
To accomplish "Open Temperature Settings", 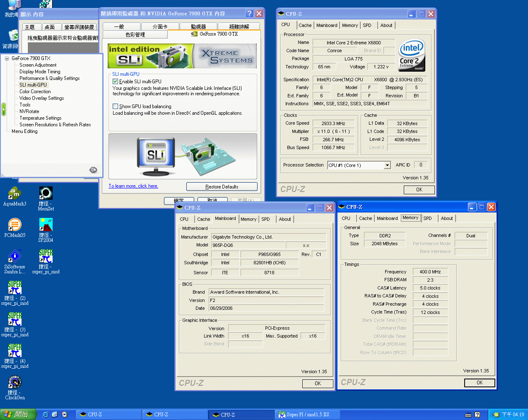I will click(x=40, y=118).
